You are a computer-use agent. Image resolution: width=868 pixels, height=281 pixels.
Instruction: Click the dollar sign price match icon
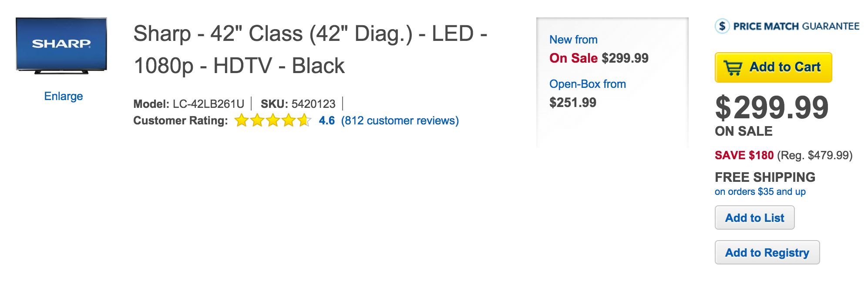point(722,26)
